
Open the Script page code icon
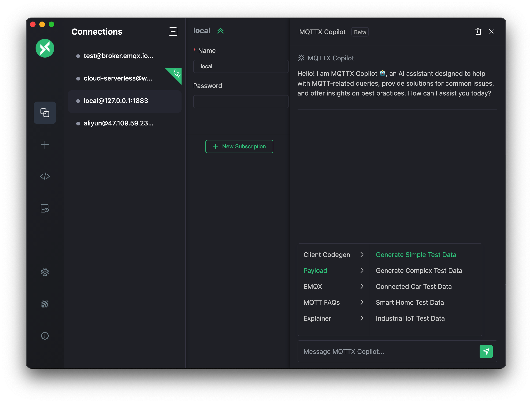point(45,176)
